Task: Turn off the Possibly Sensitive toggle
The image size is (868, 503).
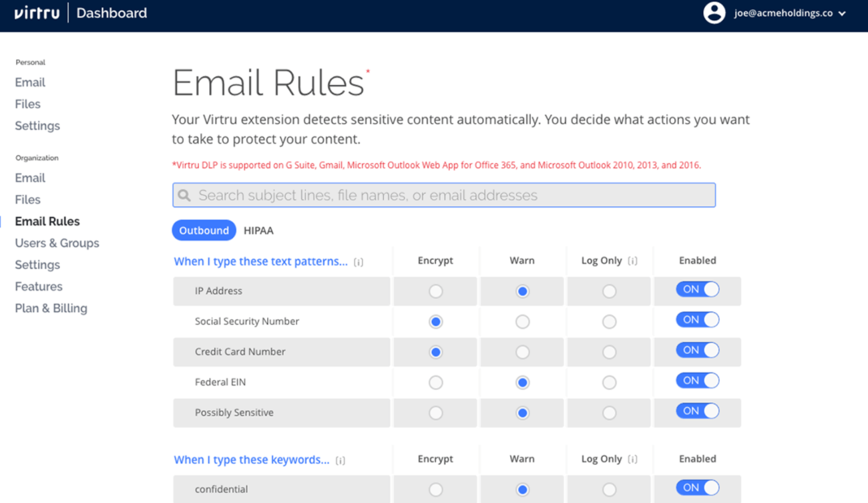Action: 697,411
